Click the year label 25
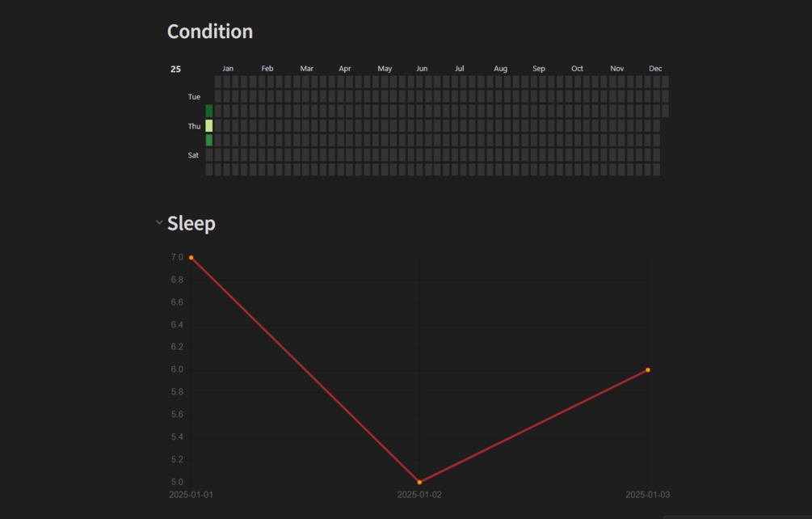The width and height of the screenshot is (812, 519). pos(176,70)
